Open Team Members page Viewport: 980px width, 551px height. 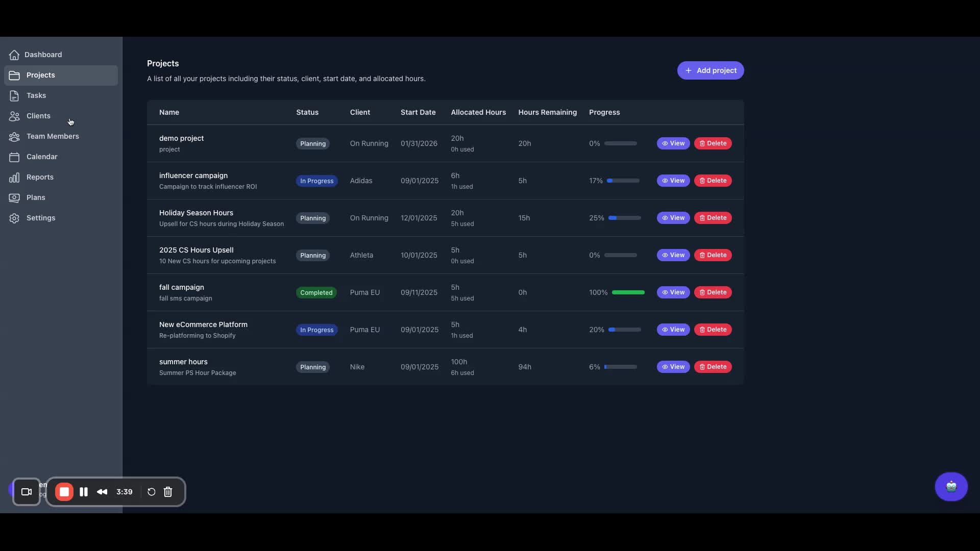61,136
